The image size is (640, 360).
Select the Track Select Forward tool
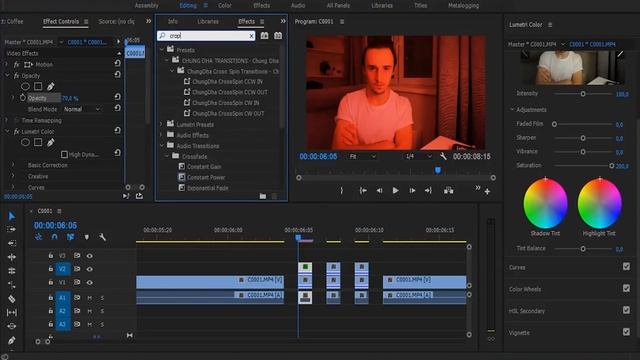click(x=11, y=229)
